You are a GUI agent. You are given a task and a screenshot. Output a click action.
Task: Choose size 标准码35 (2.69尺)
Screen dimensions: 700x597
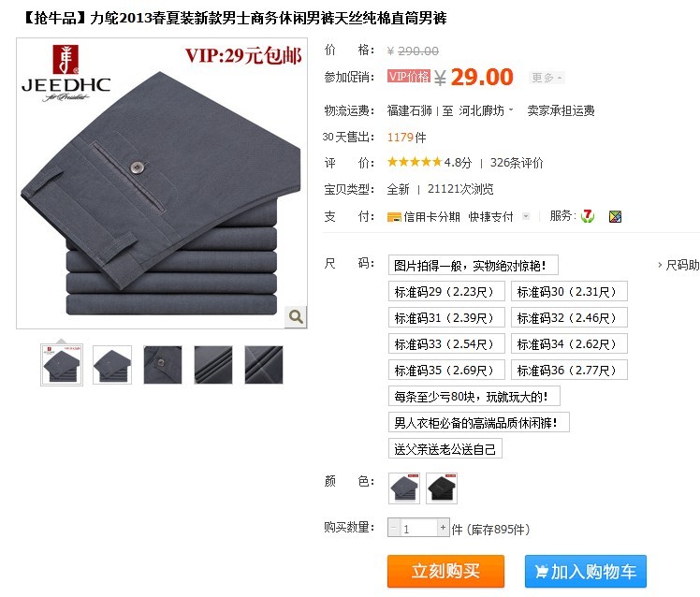point(446,371)
